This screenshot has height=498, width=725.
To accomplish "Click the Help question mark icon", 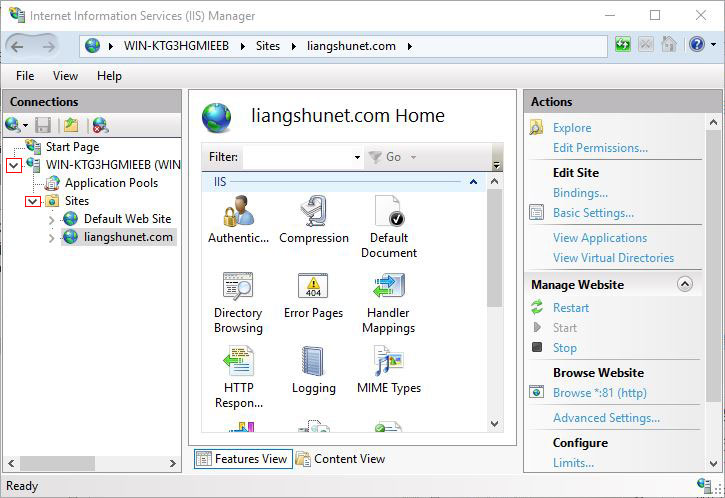I will [697, 44].
